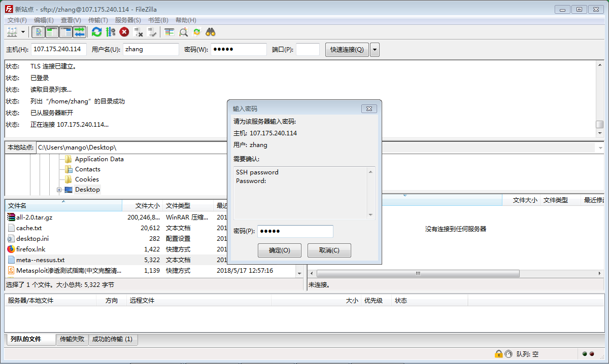609x364 pixels.
Task: Select Application Data folder in tree
Action: point(99,159)
